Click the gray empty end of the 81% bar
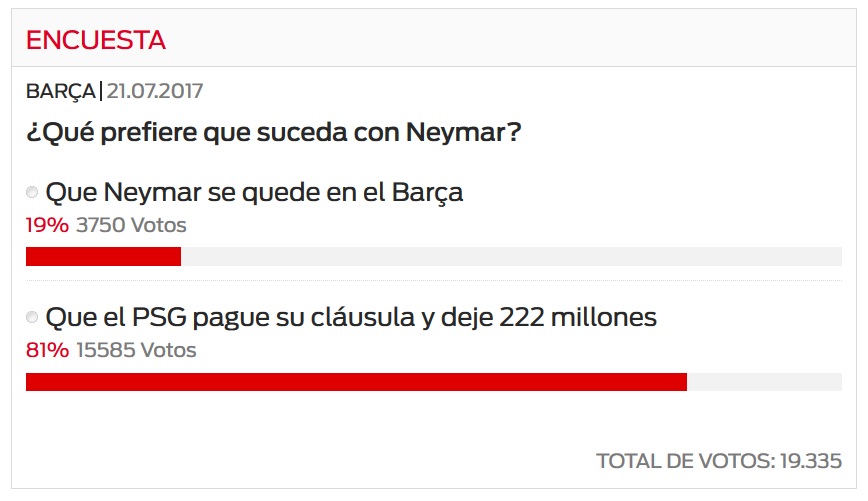868x501 pixels. point(764,381)
